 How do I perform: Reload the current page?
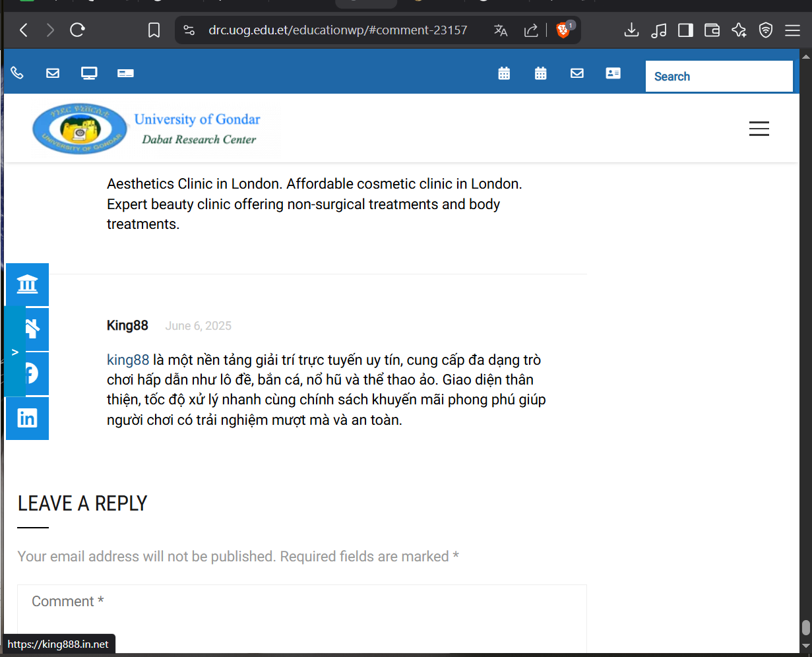[x=77, y=30]
